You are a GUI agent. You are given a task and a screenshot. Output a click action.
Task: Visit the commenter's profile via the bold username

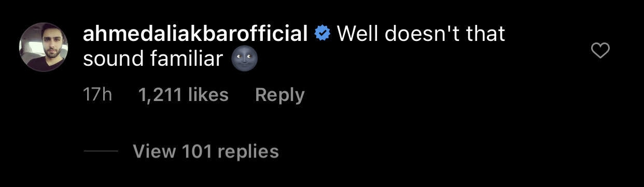click(195, 34)
